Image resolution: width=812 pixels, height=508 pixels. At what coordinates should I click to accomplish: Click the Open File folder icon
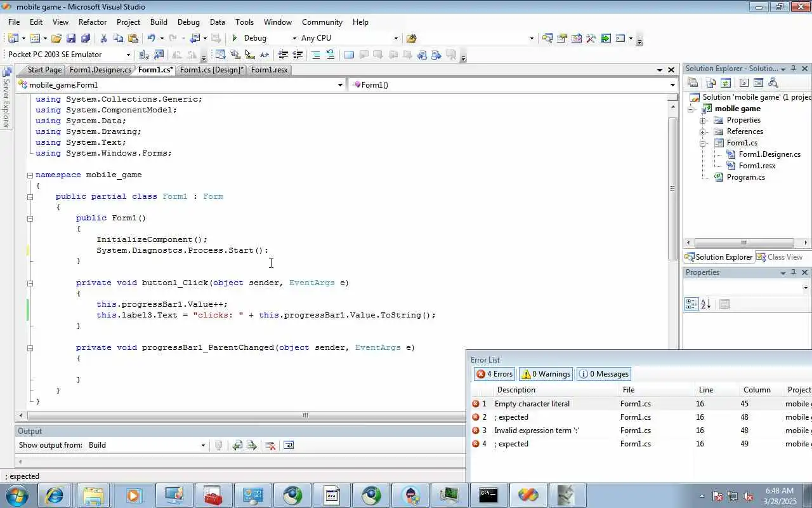pyautogui.click(x=56, y=38)
